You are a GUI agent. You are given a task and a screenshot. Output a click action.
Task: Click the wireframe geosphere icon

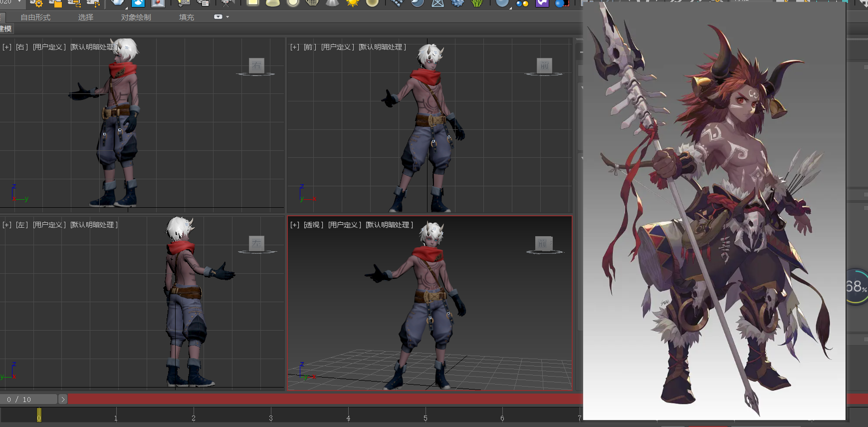[x=312, y=3]
